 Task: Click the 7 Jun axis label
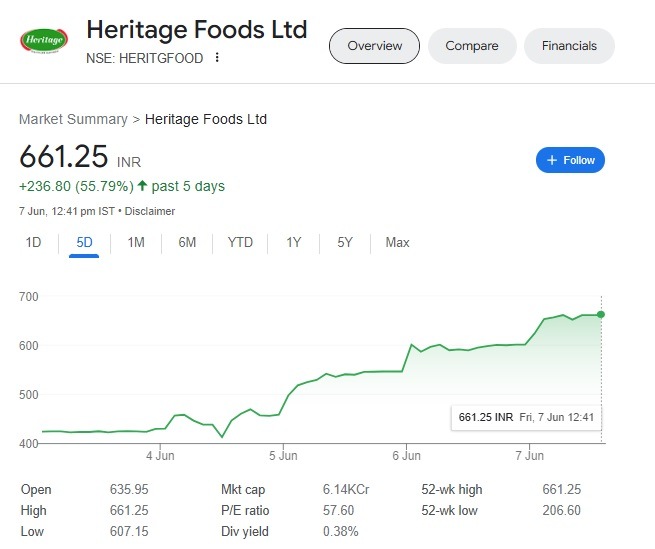tap(530, 455)
